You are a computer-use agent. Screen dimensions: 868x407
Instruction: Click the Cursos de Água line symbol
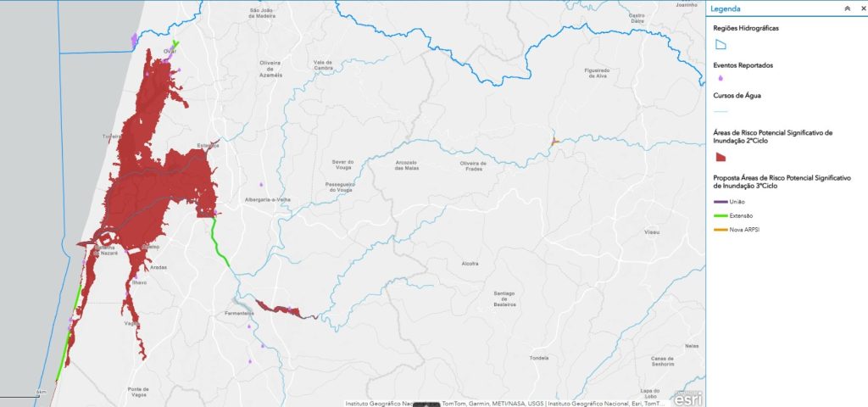pos(721,112)
